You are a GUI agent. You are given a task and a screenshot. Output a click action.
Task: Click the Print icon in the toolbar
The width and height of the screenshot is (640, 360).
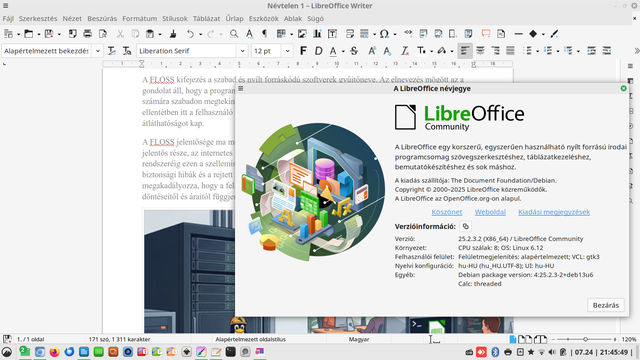[87, 34]
